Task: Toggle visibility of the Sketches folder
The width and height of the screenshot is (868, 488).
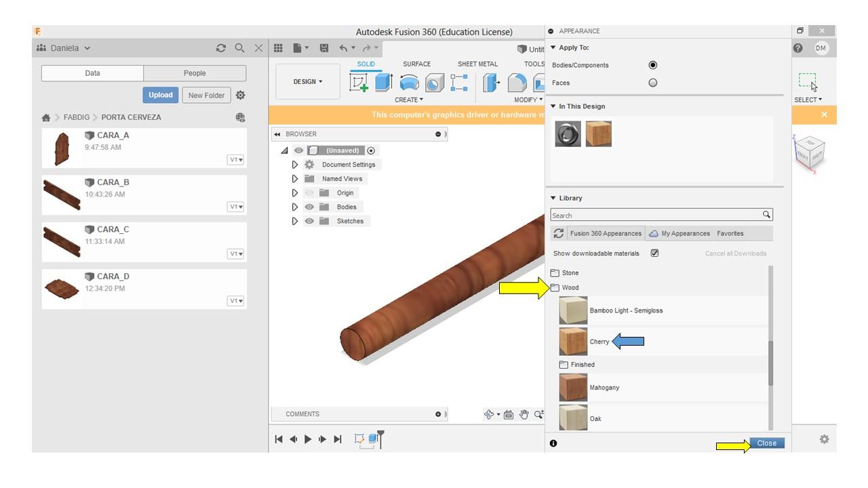Action: [309, 221]
